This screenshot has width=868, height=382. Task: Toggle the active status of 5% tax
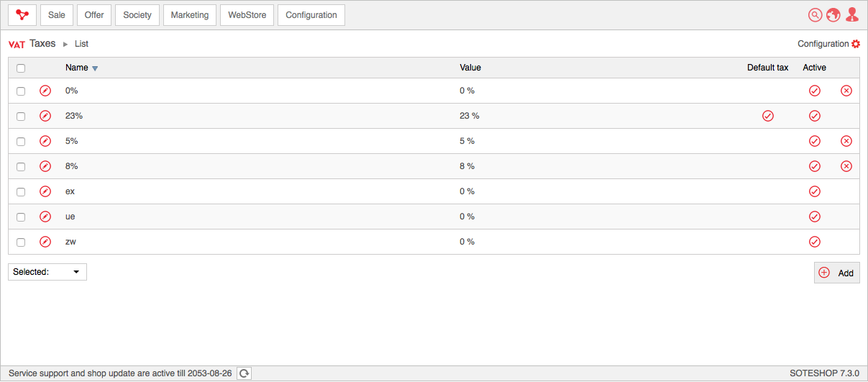tap(815, 141)
